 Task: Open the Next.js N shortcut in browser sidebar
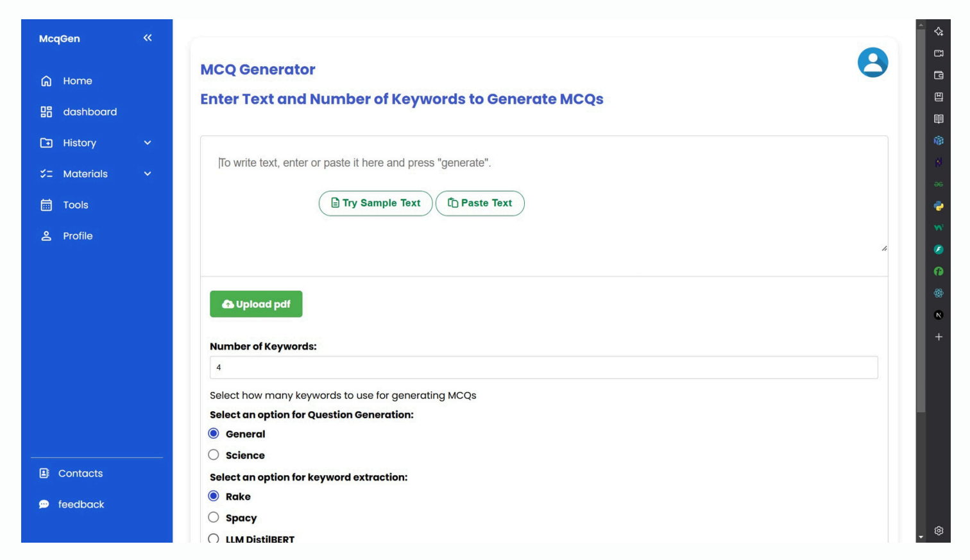tap(939, 315)
